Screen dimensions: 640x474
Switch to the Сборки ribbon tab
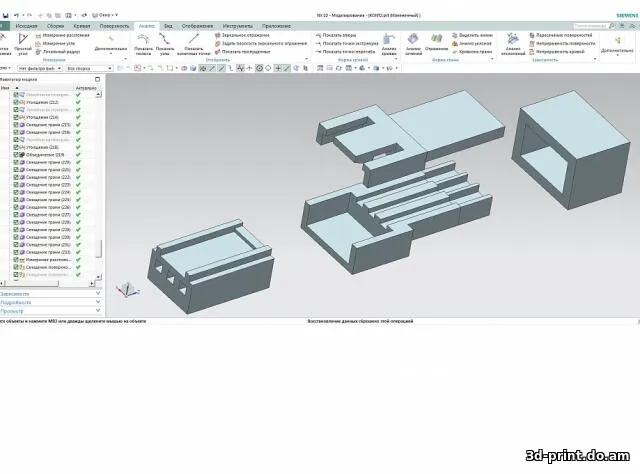56,26
